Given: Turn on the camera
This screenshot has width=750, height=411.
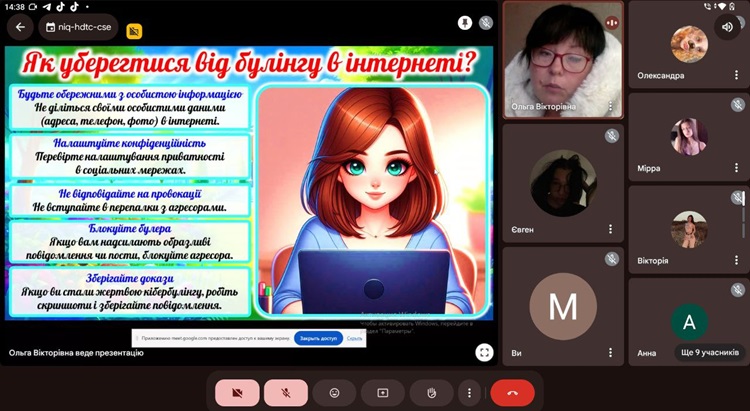Looking at the screenshot, I should tap(237, 393).
